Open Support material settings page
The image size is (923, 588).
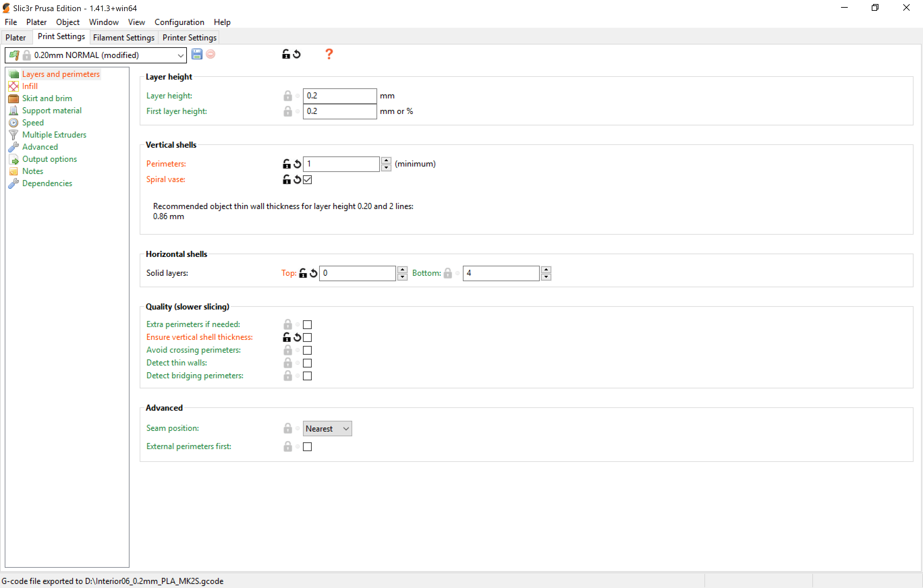pyautogui.click(x=52, y=110)
